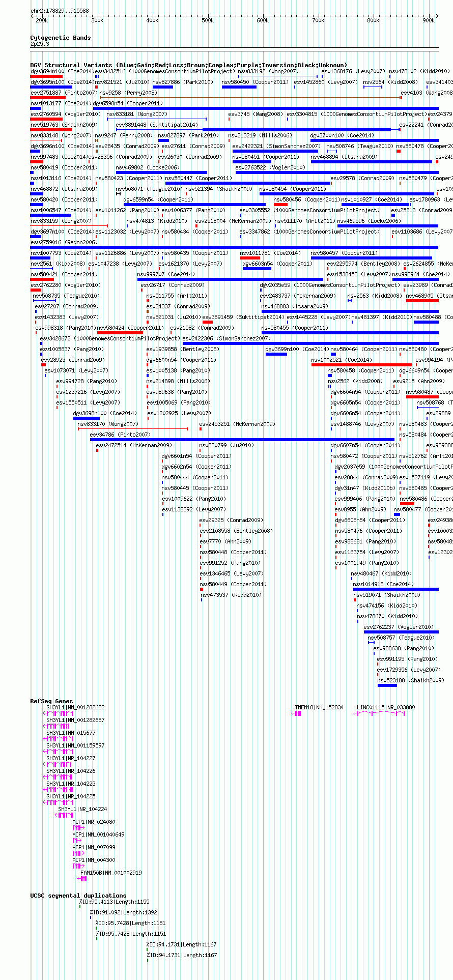Screen dimensions: 453x980
Task: Select variant nsv999707 (Coe2014)
Action: [166, 275]
